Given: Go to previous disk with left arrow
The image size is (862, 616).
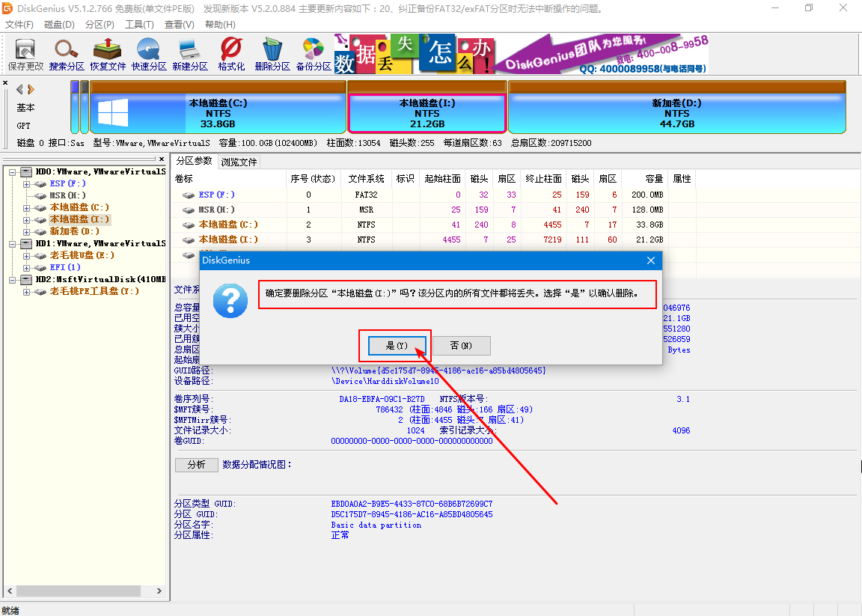Looking at the screenshot, I should pyautogui.click(x=19, y=89).
